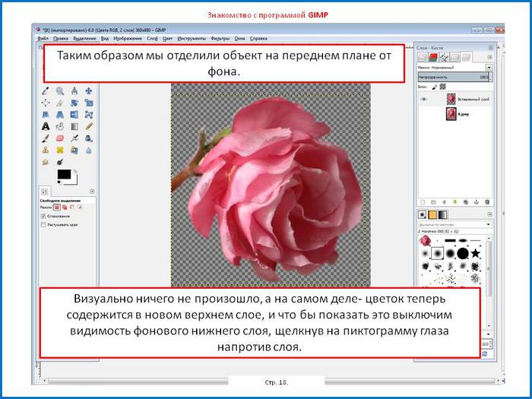Select the Eraser tool

click(60, 138)
